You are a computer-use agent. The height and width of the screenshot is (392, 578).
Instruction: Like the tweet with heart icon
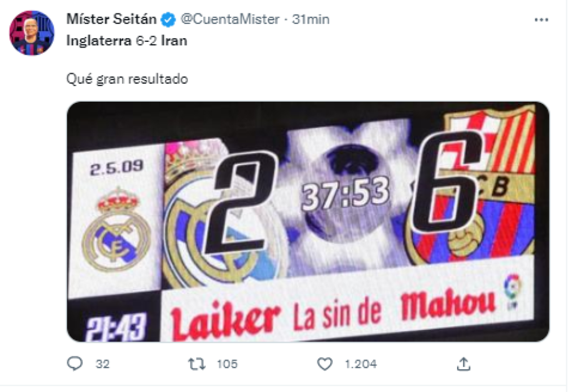point(324,364)
